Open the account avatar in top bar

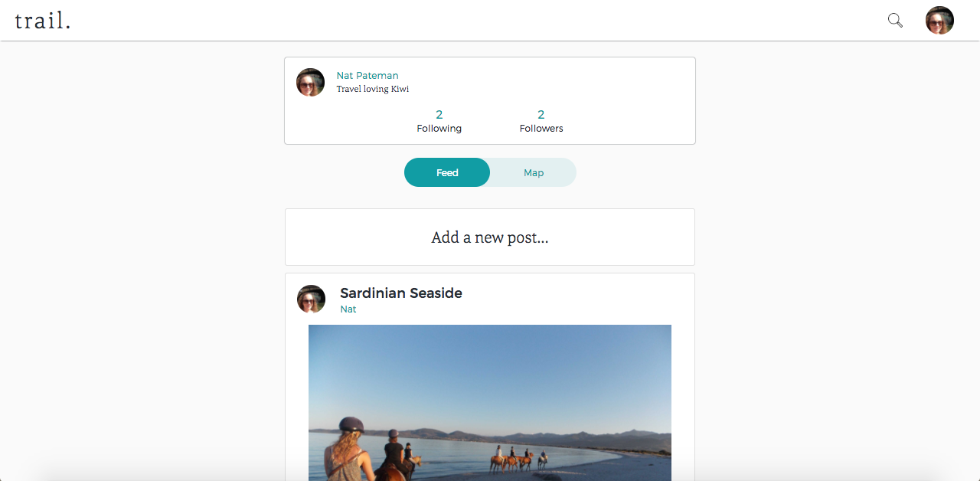939,21
